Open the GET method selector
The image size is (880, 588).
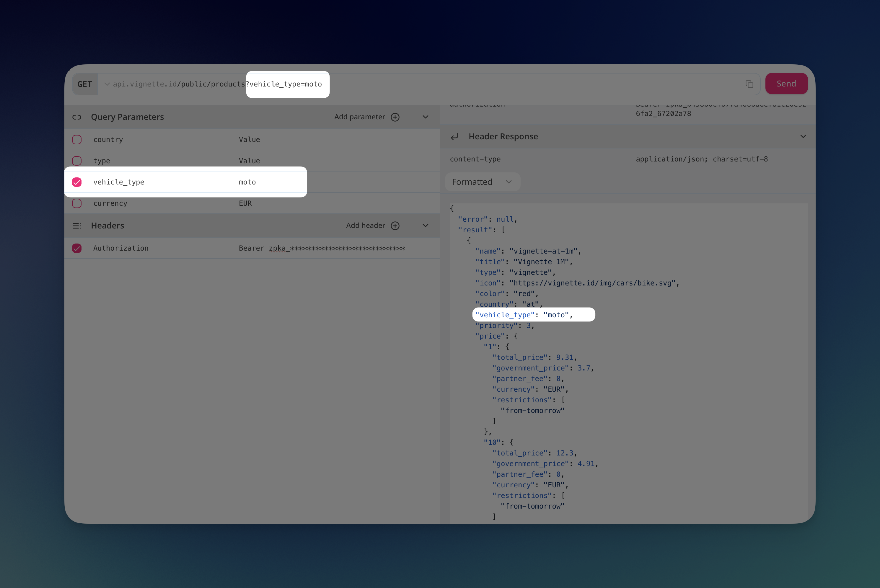(x=85, y=84)
